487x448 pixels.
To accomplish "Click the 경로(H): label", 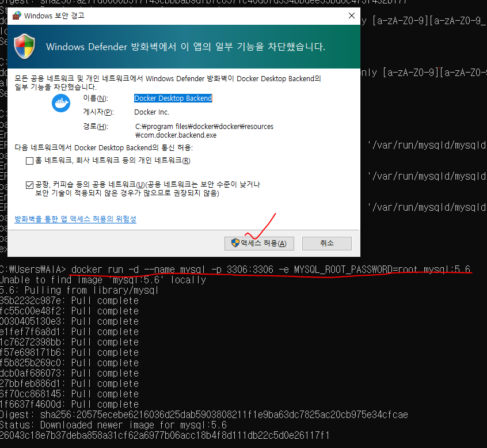I will tap(96, 127).
